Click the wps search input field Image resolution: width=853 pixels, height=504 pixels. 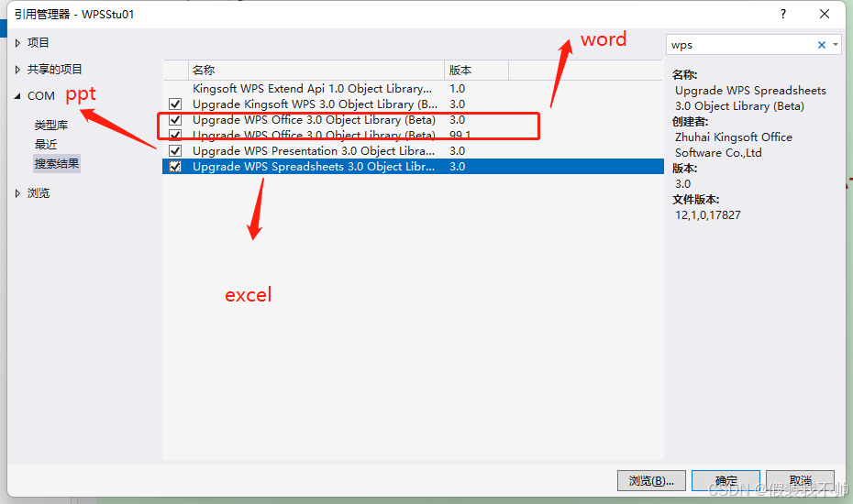[741, 45]
